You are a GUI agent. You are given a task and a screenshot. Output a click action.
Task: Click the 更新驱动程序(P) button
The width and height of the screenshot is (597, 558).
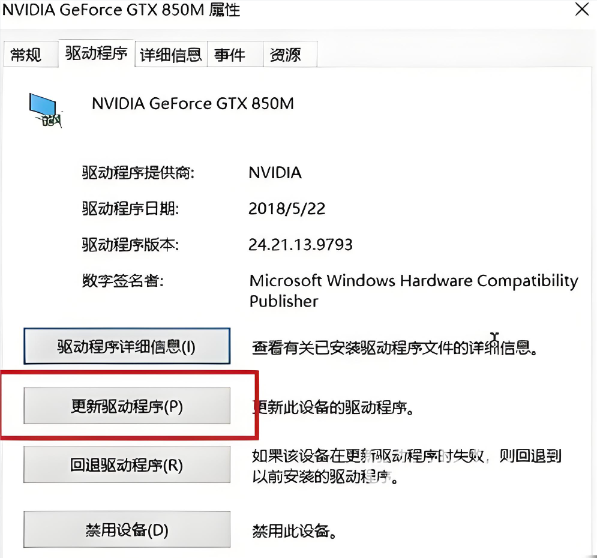point(127,406)
